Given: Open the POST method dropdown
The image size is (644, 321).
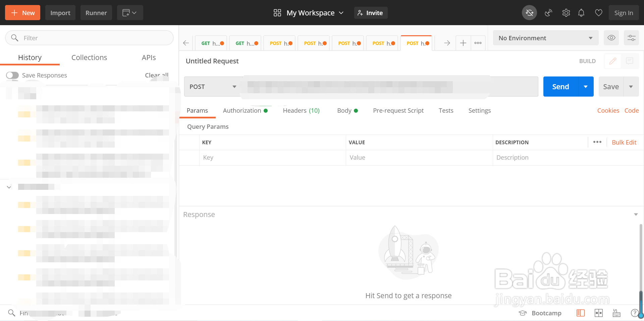Looking at the screenshot, I should click(x=213, y=87).
